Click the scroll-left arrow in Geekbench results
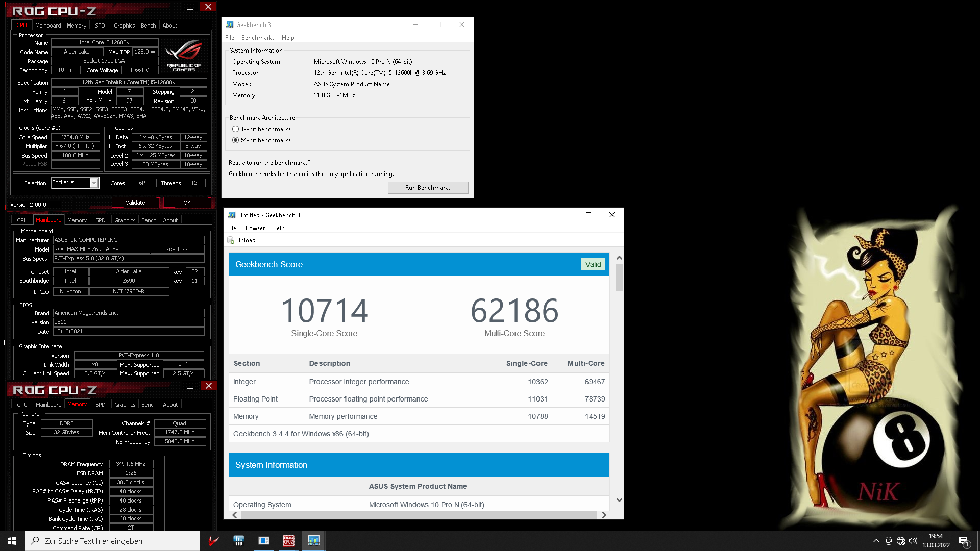The height and width of the screenshot is (551, 980). [x=235, y=515]
